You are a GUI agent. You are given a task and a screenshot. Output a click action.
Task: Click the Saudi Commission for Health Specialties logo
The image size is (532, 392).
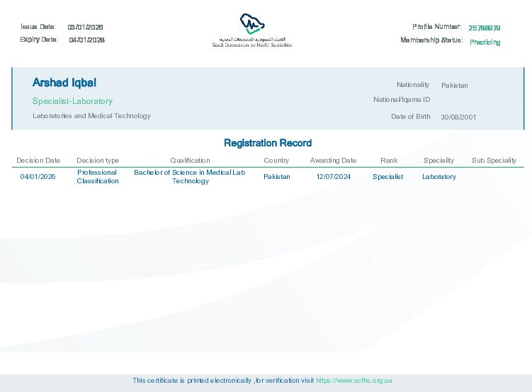coord(252,30)
